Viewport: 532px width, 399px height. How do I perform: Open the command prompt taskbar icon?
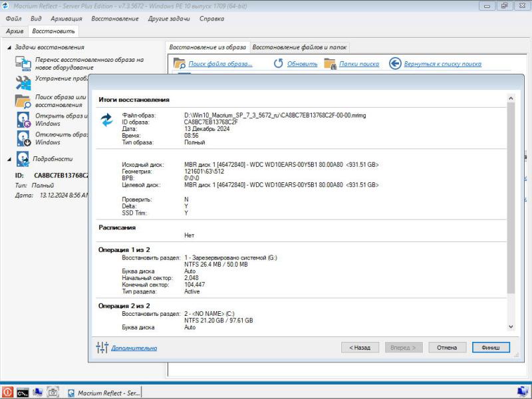(23, 392)
